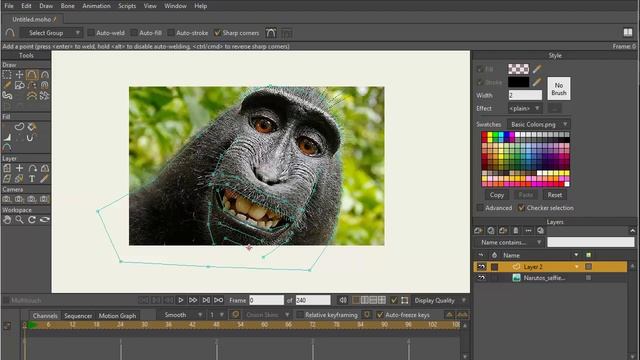This screenshot has height=360, width=640.
Task: Enable Relative keyframing checkbox
Action: click(300, 315)
